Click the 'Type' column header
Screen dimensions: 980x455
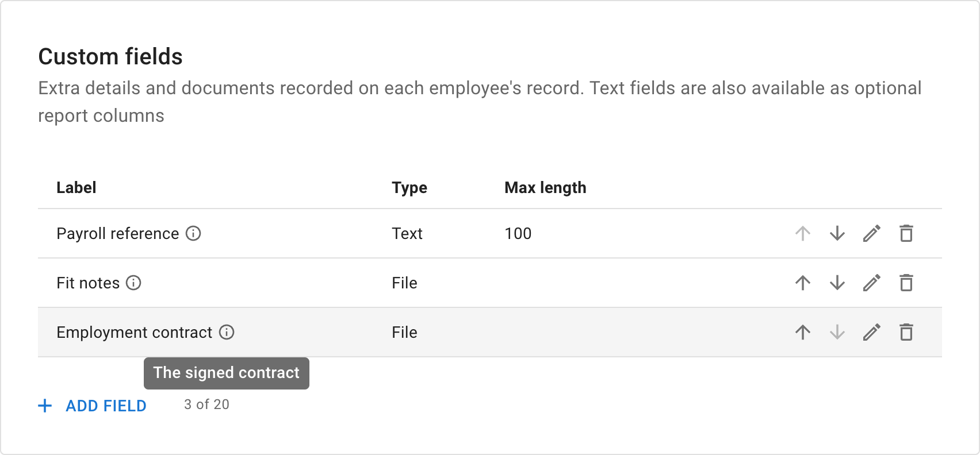point(409,188)
